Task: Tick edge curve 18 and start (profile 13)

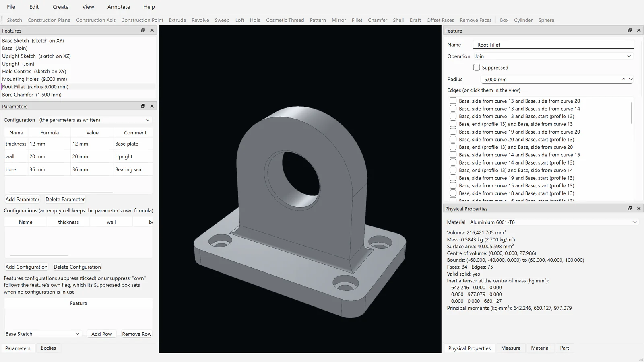Action: pos(453,193)
